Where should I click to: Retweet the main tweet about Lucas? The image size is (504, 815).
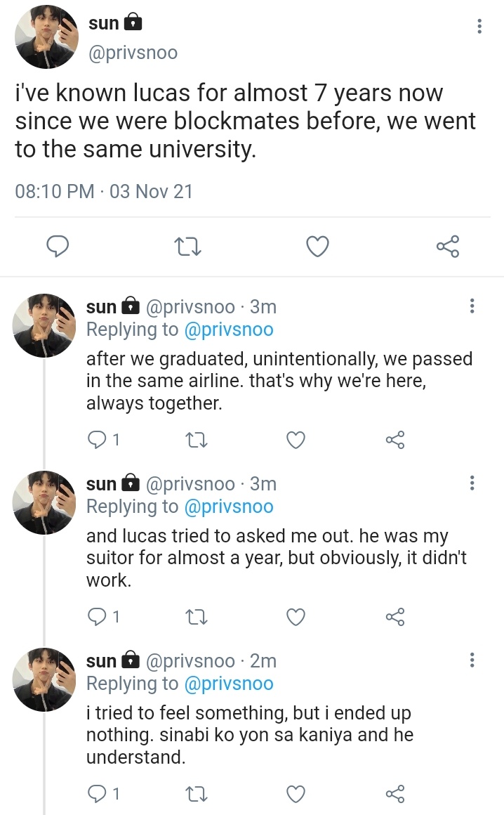pos(187,247)
